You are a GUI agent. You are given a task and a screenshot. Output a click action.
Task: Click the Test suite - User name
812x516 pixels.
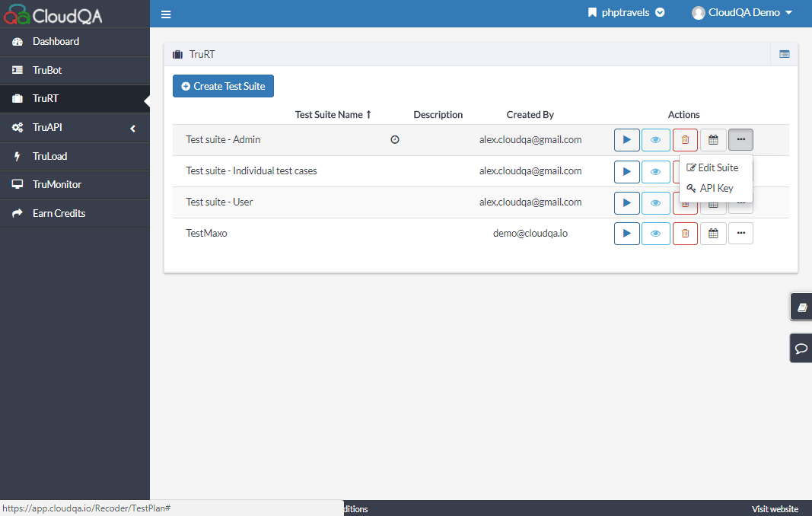pos(219,202)
